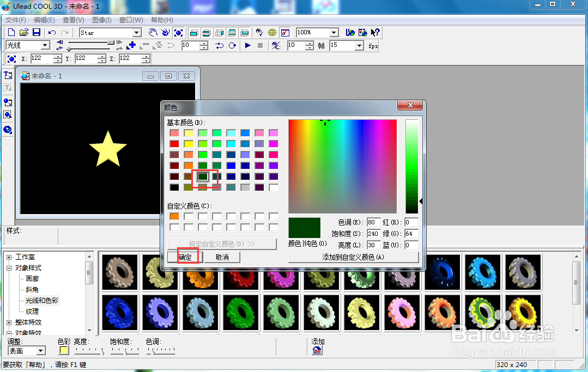
Task: Toggle loop mode icon
Action: (232, 46)
